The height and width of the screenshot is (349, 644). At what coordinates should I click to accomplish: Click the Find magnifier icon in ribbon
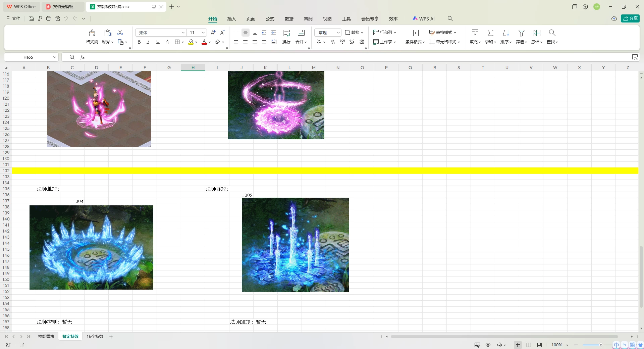click(x=552, y=33)
